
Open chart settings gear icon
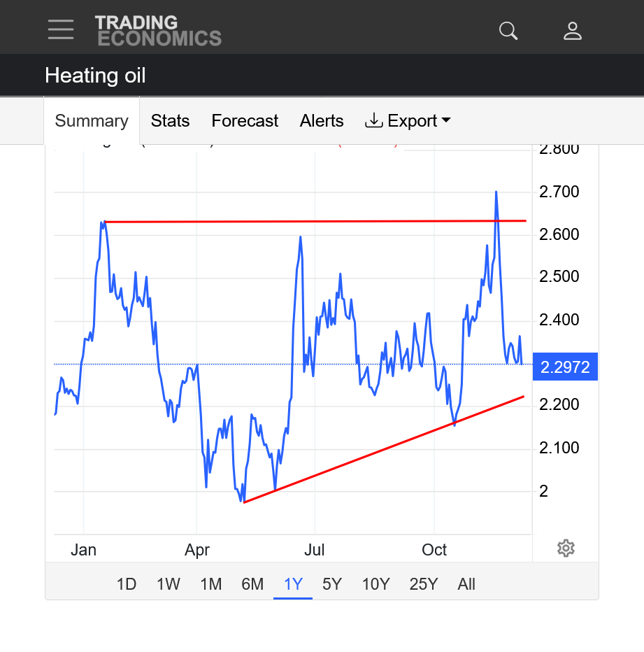click(x=566, y=548)
